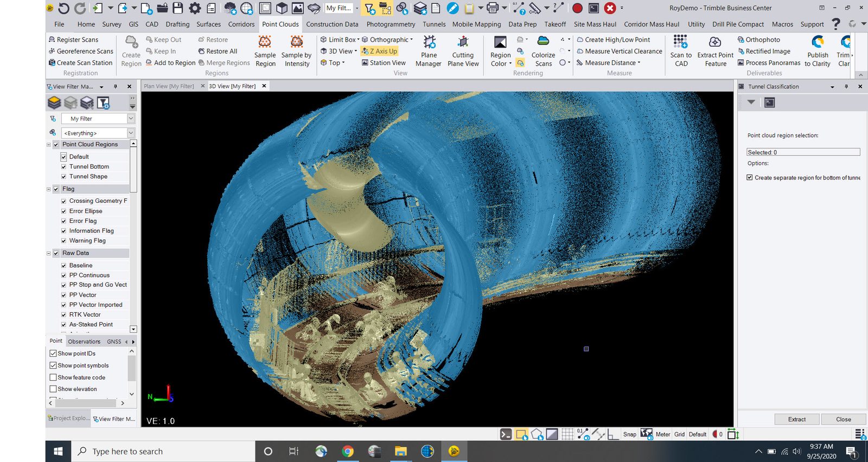
Task: Switch to the Surfaces ribbon tab
Action: (208, 24)
